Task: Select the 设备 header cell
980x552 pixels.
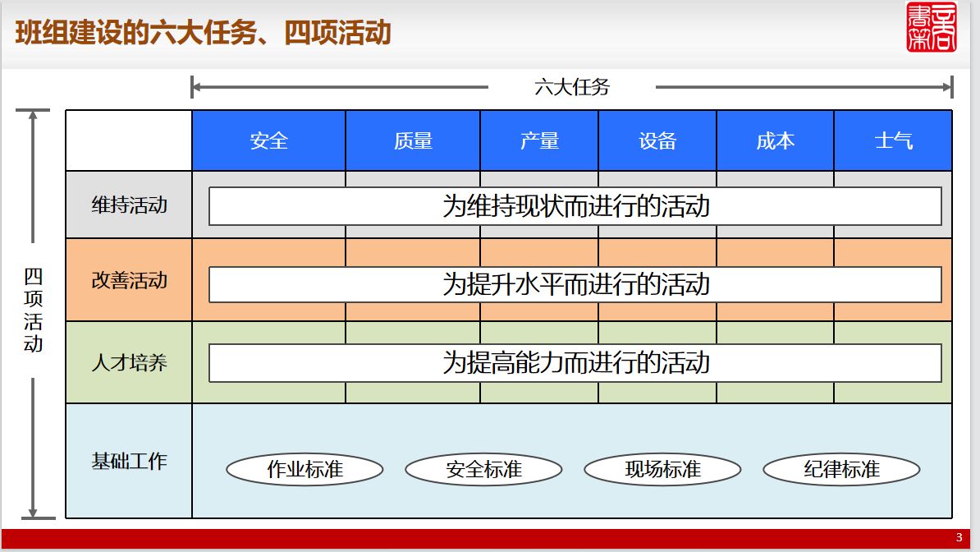Action: [x=657, y=140]
